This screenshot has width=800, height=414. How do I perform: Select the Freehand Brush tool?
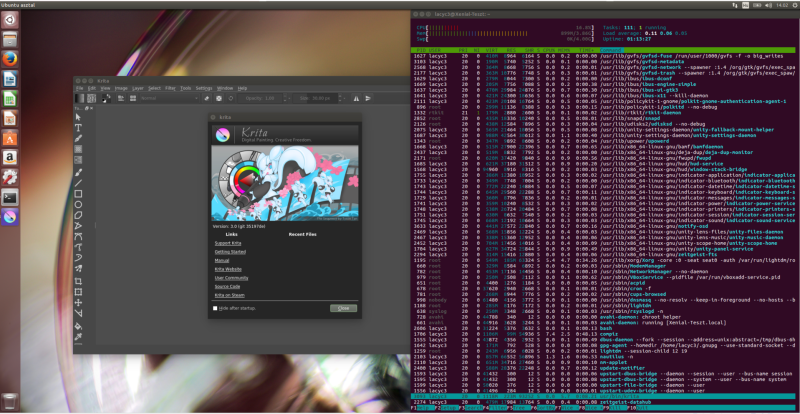(79, 173)
